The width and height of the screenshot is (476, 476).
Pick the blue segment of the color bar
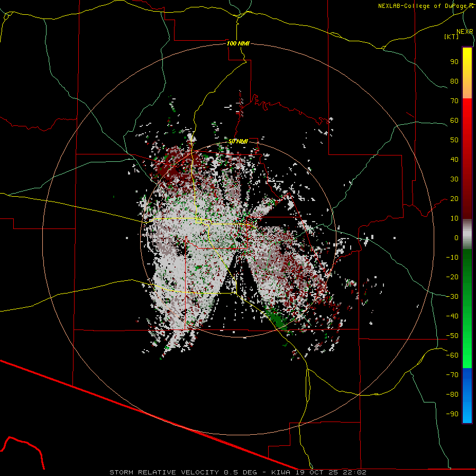point(467,396)
